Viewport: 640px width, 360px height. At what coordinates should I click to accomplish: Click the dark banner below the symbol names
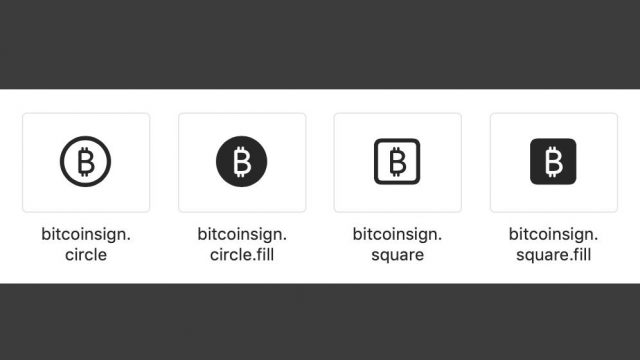coord(320,322)
